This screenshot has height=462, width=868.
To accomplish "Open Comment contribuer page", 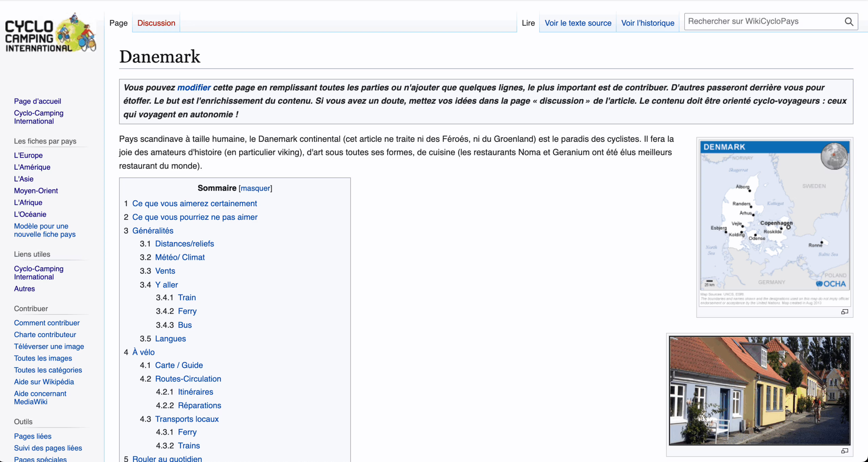I will pos(47,323).
